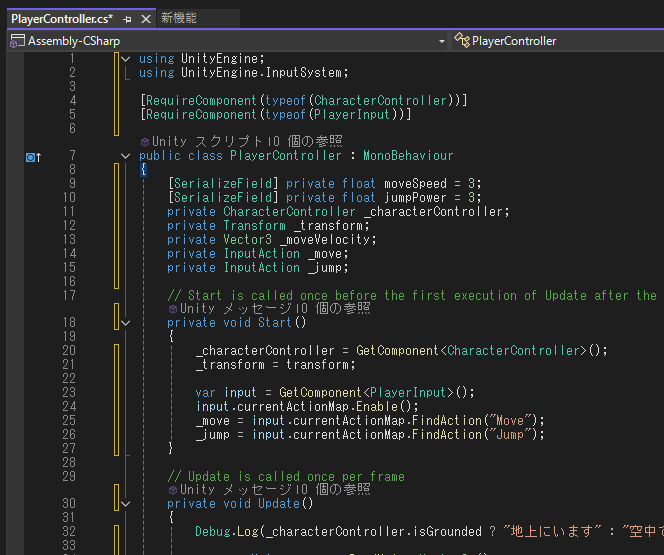Click the class icon beside PlayerController in navigation bar

pos(461,41)
